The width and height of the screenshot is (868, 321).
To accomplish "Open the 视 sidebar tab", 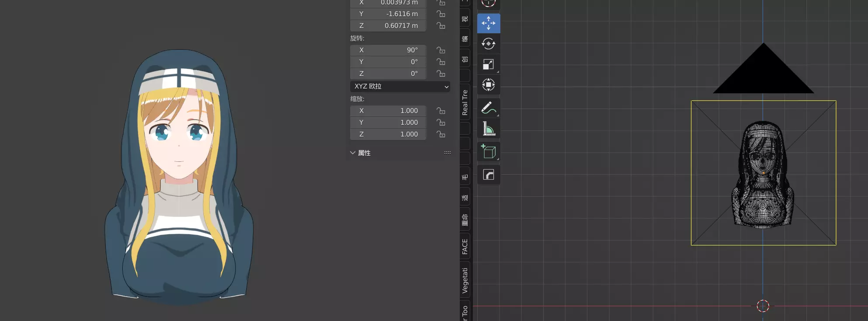I will coord(465,19).
